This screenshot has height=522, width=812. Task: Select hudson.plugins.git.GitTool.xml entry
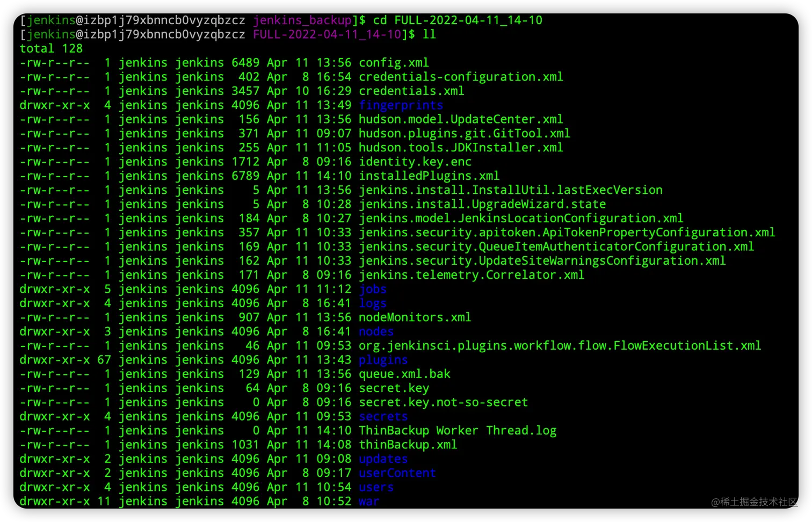click(x=465, y=134)
